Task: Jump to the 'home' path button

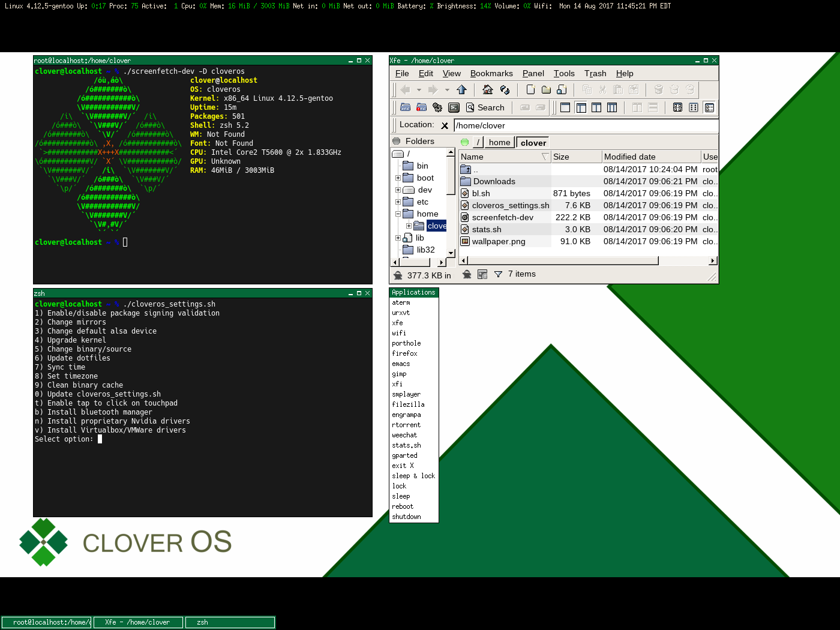Action: pyautogui.click(x=499, y=142)
